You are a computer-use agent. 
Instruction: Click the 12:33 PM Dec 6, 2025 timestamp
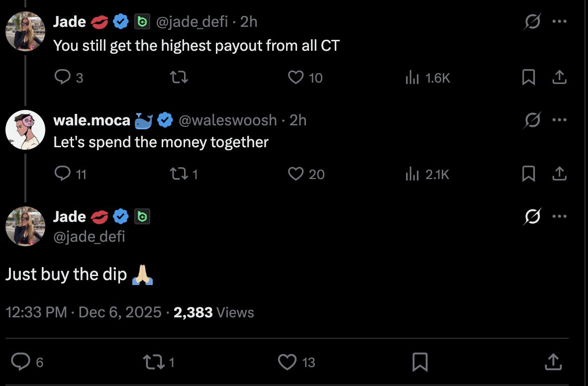[x=84, y=312]
